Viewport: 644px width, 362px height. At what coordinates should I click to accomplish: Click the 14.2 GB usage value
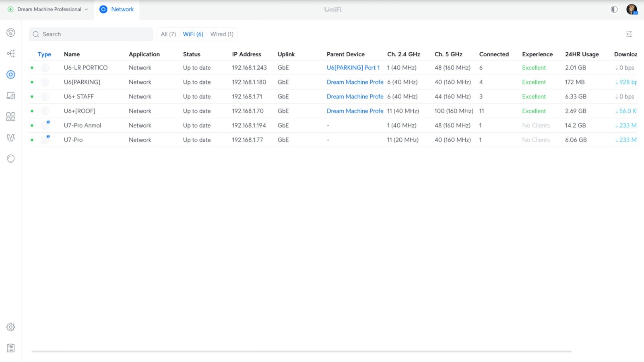click(575, 125)
